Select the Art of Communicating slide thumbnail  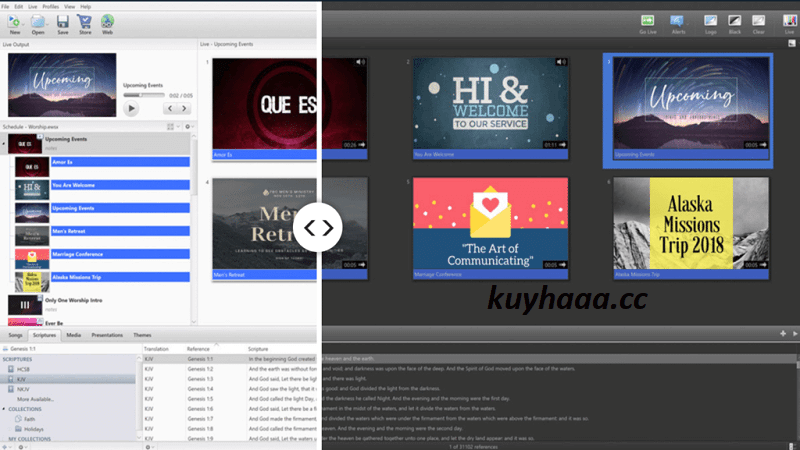pyautogui.click(x=490, y=223)
